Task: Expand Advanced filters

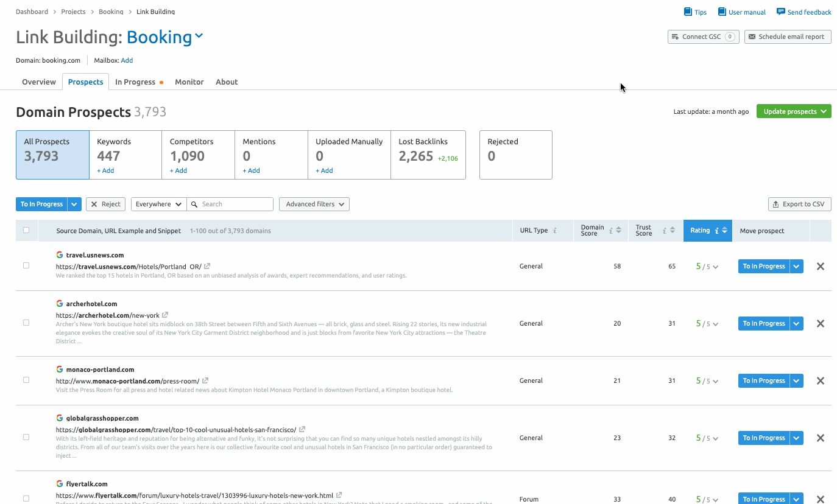Action: 314,204
